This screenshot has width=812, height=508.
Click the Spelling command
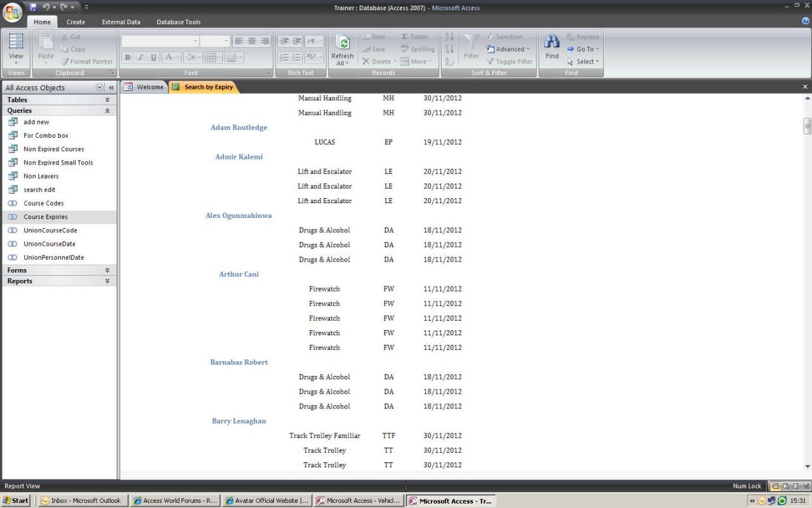[417, 49]
